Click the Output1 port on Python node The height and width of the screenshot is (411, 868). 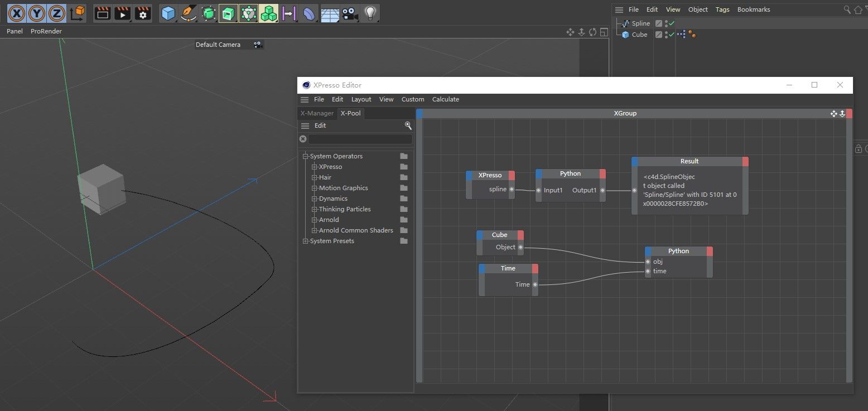pos(602,190)
